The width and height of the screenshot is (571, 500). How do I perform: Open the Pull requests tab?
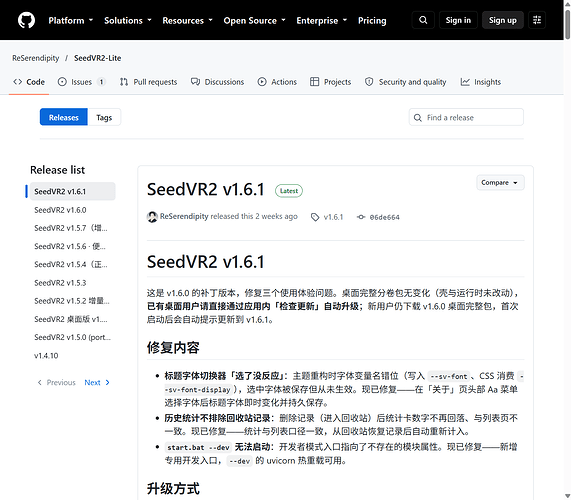click(x=148, y=82)
